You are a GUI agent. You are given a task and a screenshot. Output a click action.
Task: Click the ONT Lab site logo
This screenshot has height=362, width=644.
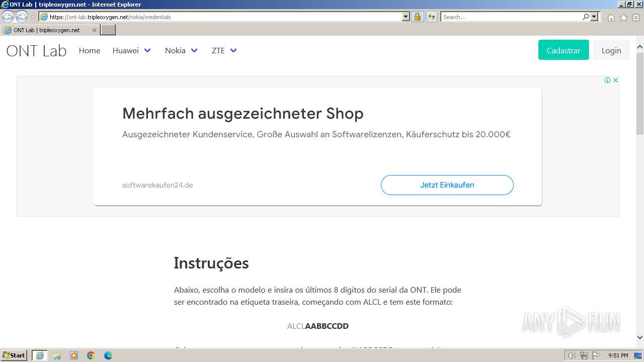(36, 51)
